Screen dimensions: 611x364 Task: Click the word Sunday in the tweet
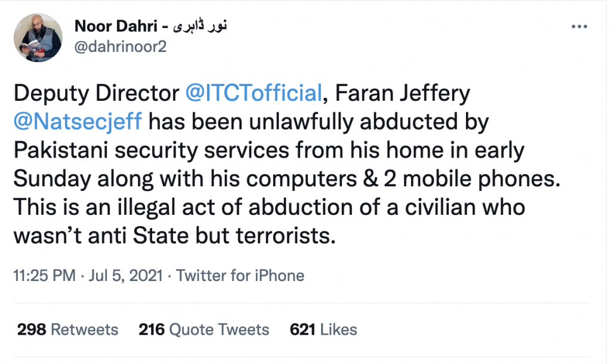(x=51, y=178)
